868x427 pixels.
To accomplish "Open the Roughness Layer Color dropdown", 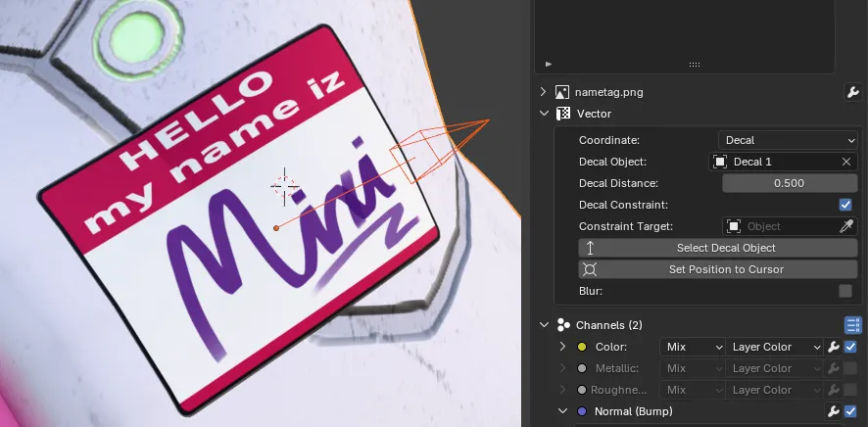I will [774, 390].
